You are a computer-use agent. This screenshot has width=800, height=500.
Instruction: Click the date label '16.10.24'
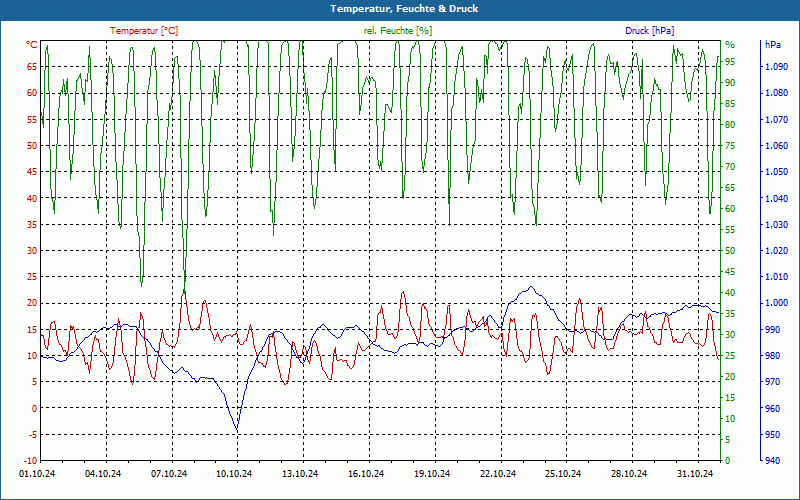click(366, 473)
